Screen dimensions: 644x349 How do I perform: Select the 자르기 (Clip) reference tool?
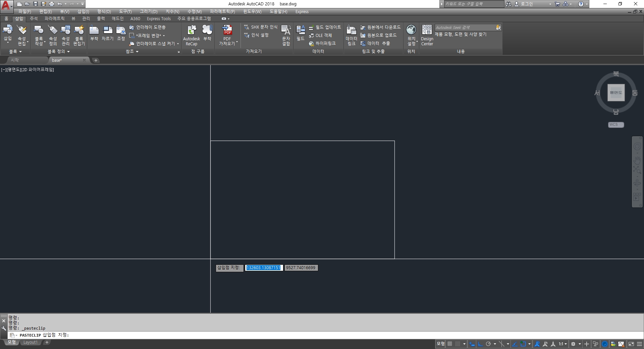point(108,33)
